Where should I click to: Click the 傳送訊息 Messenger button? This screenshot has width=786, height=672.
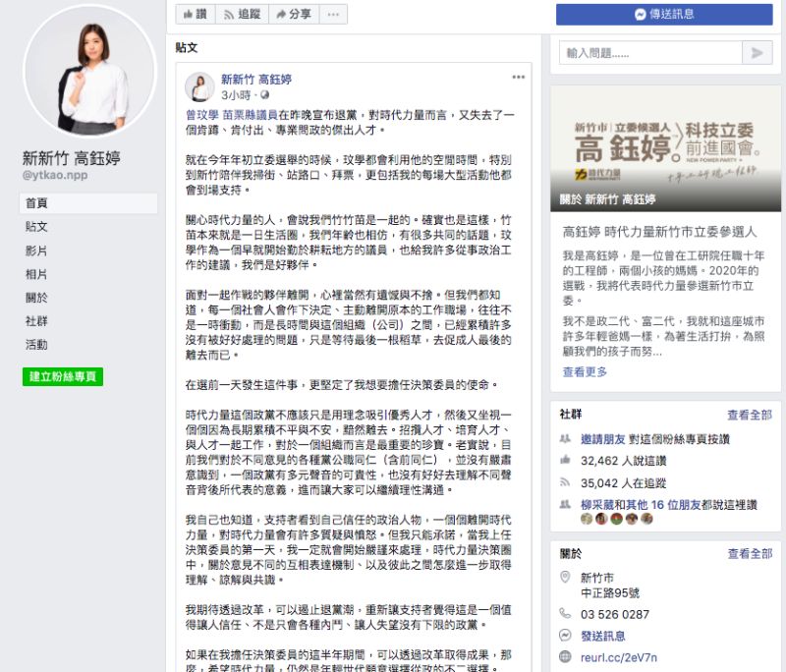[664, 14]
